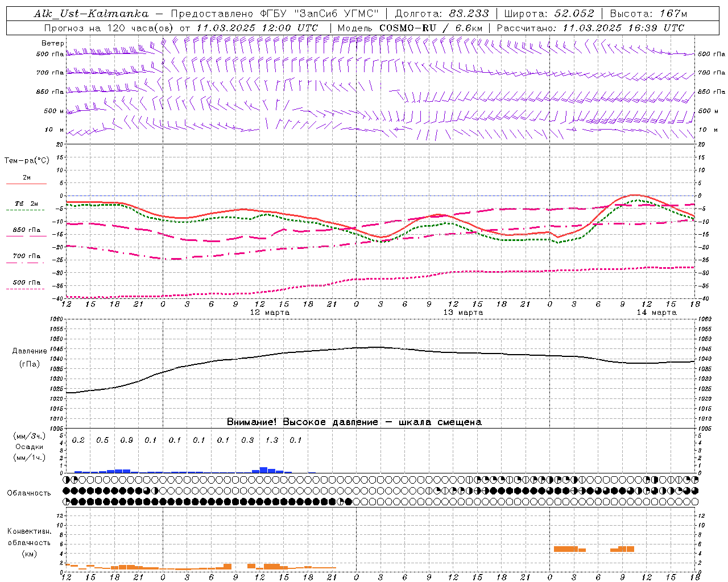Viewport: 728px width, 582px height.
Task: Click the forecast start 11.03.2025 12:00 UTC
Action: pyautogui.click(x=257, y=28)
